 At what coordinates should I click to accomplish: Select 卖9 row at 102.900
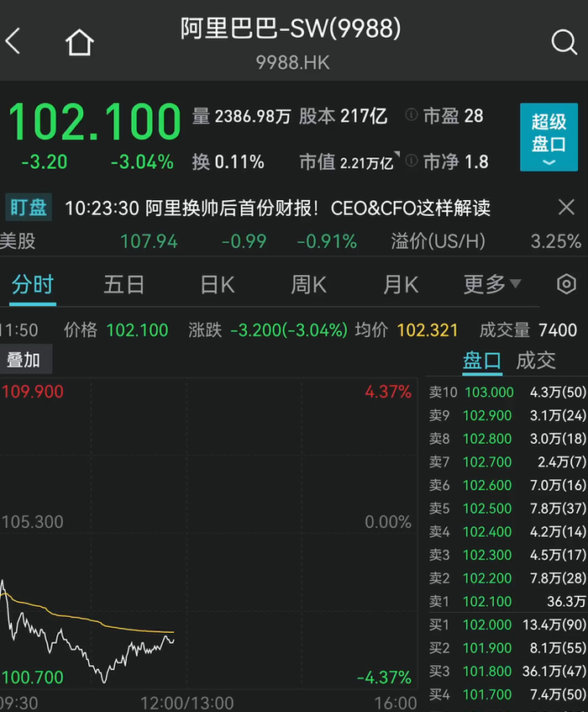click(507, 415)
